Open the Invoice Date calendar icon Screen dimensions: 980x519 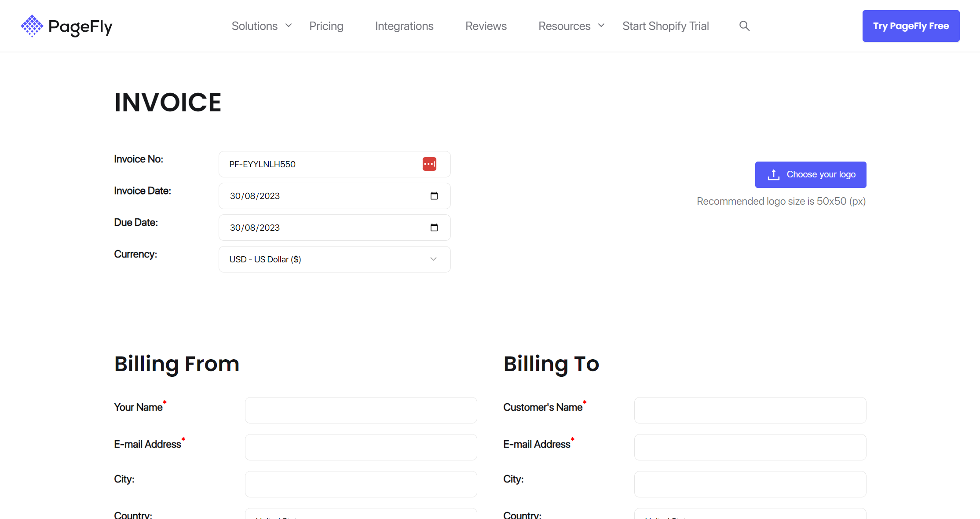pos(434,196)
